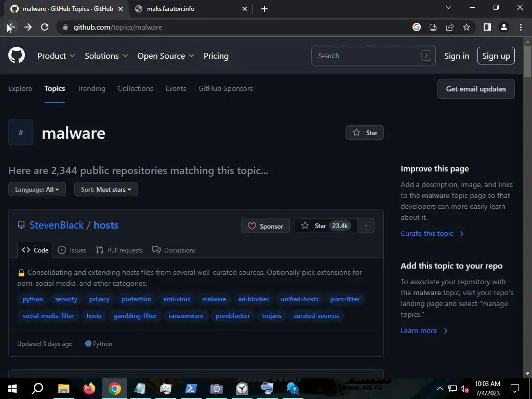Screen dimensions: 532x399
Task: Open the Pricing page
Action: click(x=216, y=56)
